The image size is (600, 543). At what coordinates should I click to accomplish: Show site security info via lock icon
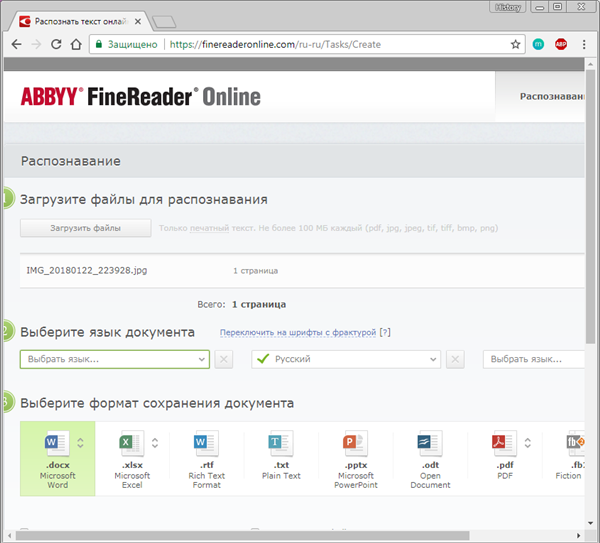99,44
